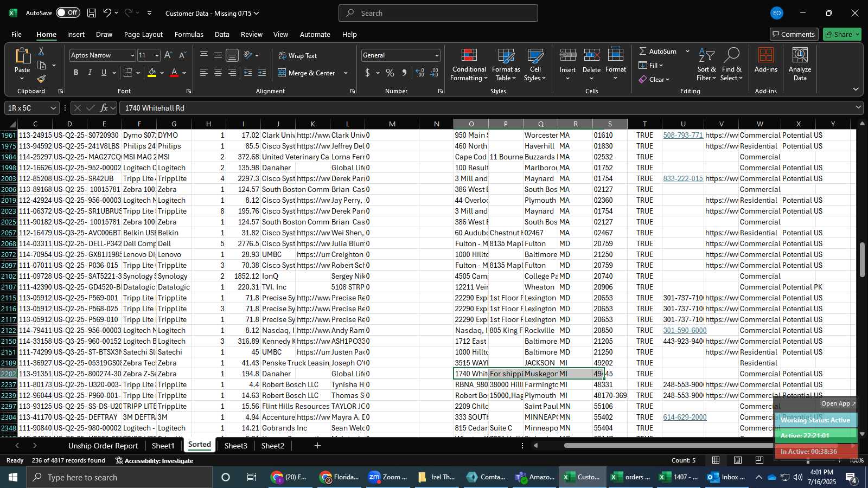Open the Add-ins button

coord(765,61)
